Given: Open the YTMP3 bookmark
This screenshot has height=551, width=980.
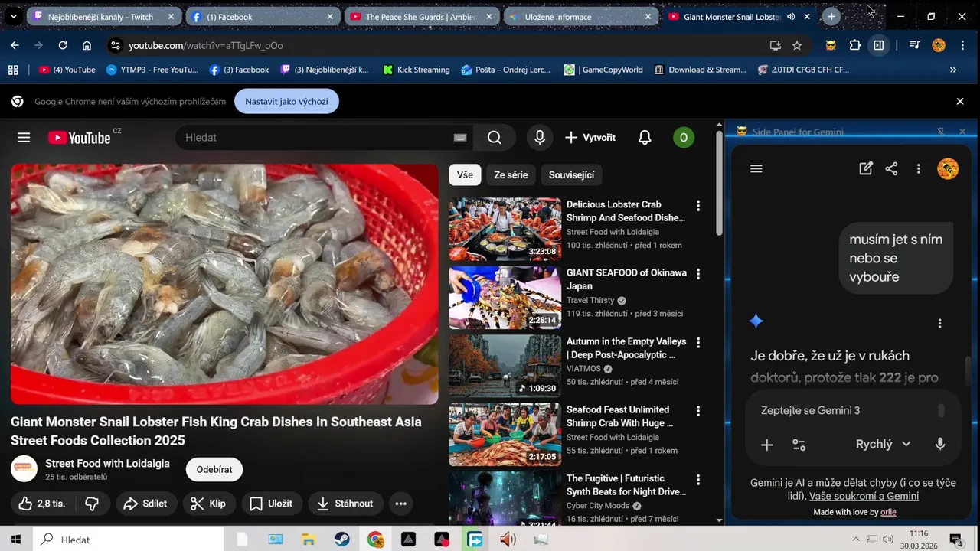Looking at the screenshot, I should (152, 70).
